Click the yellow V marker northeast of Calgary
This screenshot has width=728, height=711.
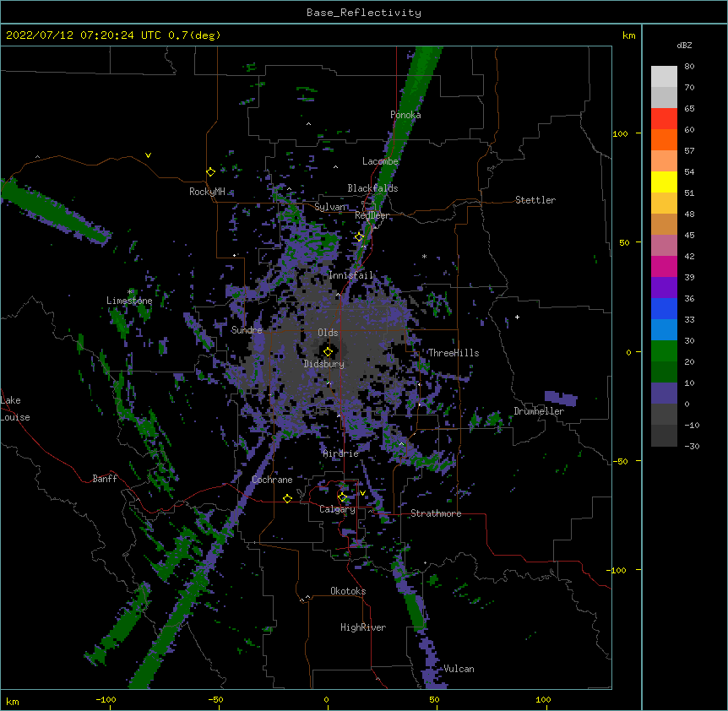[x=362, y=493]
